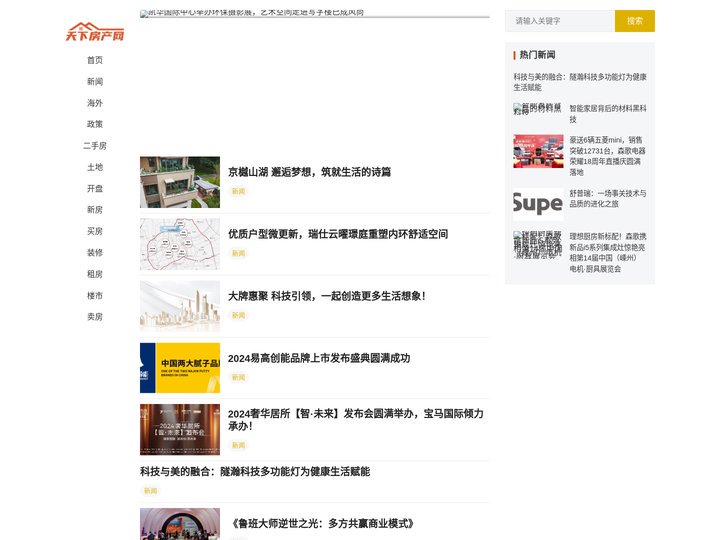Open broken thumbnail beside 智能家居背后的材料黑科技
Image resolution: width=720 pixels, height=540 pixels.
(538, 109)
